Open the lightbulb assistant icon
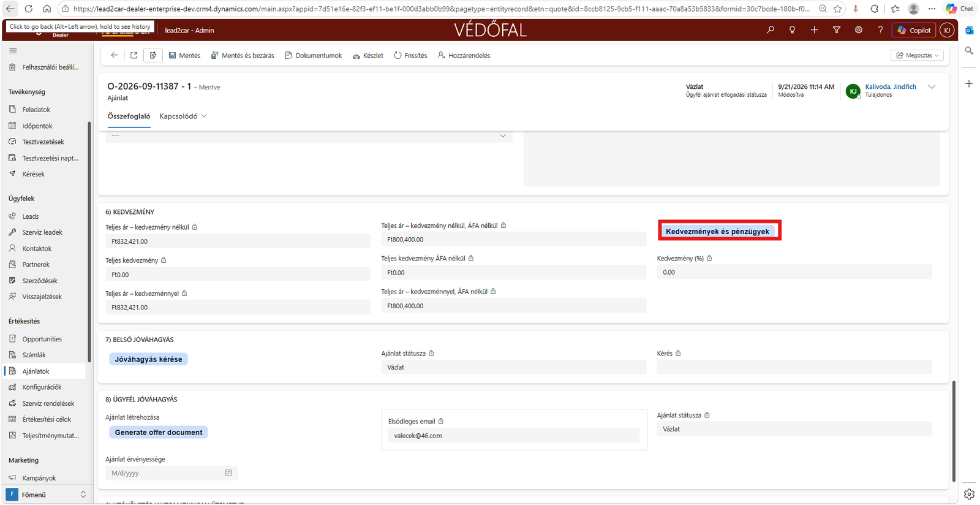Image resolution: width=980 pixels, height=505 pixels. tap(792, 30)
